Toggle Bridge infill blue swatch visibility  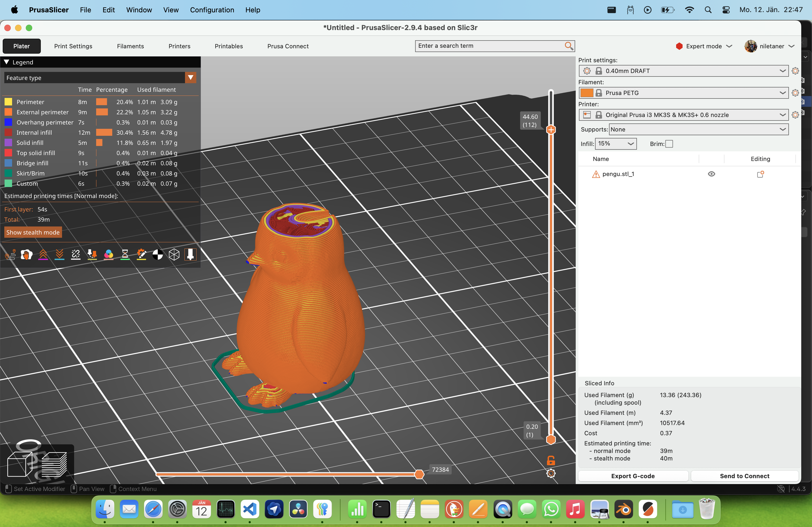pyautogui.click(x=8, y=163)
